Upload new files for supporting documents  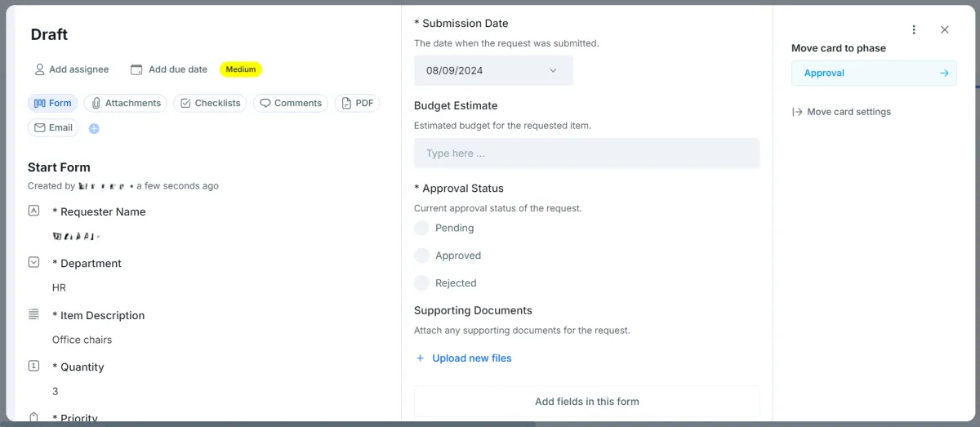click(x=464, y=358)
